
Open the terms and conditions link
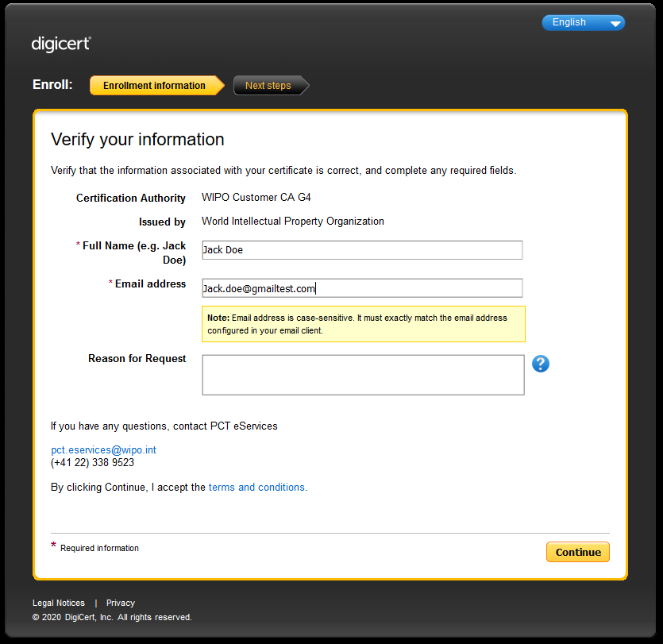(256, 488)
